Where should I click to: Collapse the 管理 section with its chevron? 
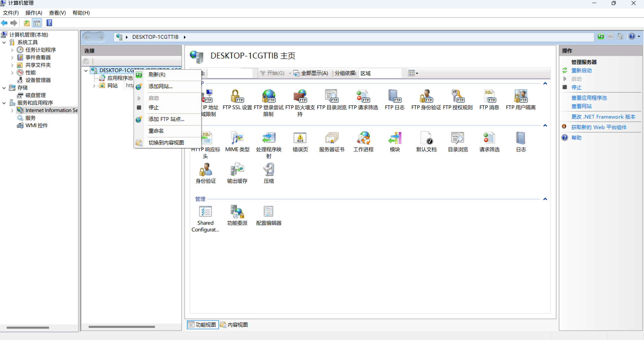coord(545,199)
